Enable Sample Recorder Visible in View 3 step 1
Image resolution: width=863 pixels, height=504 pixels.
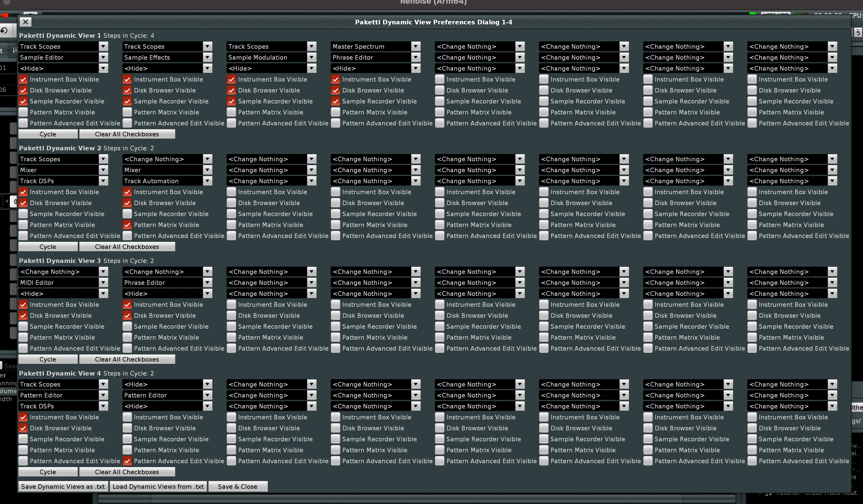pyautogui.click(x=23, y=327)
